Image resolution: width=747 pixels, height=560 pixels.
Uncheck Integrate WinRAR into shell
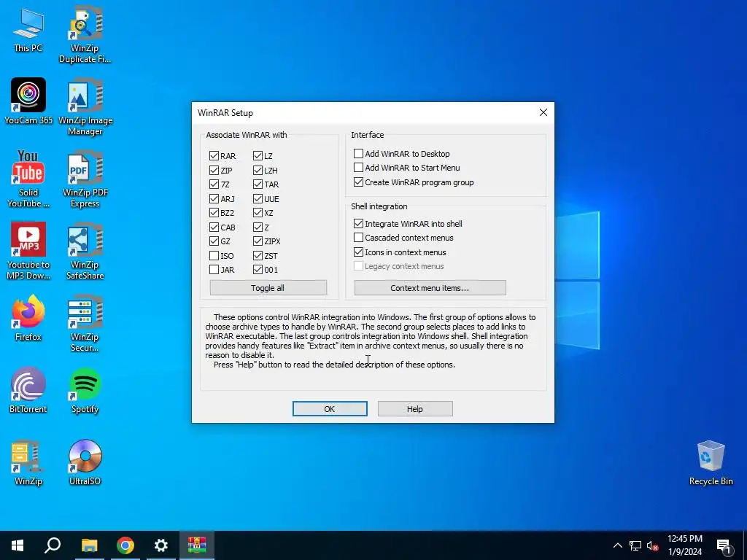pyautogui.click(x=358, y=223)
